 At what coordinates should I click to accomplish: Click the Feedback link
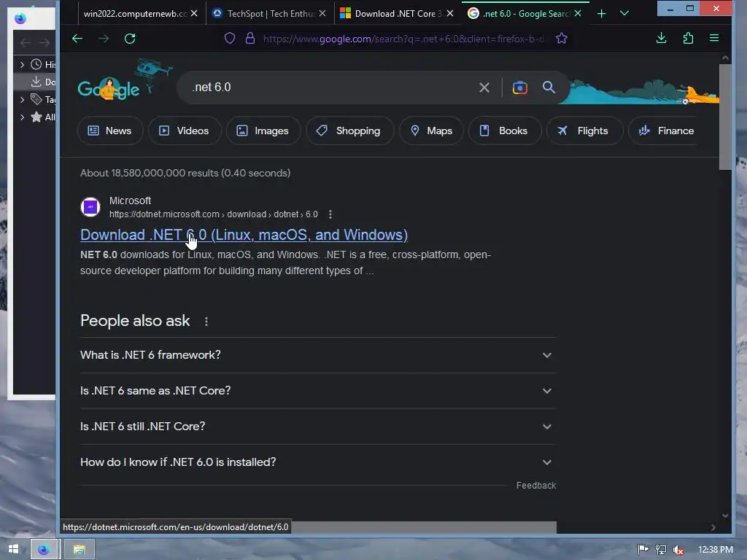(x=536, y=485)
